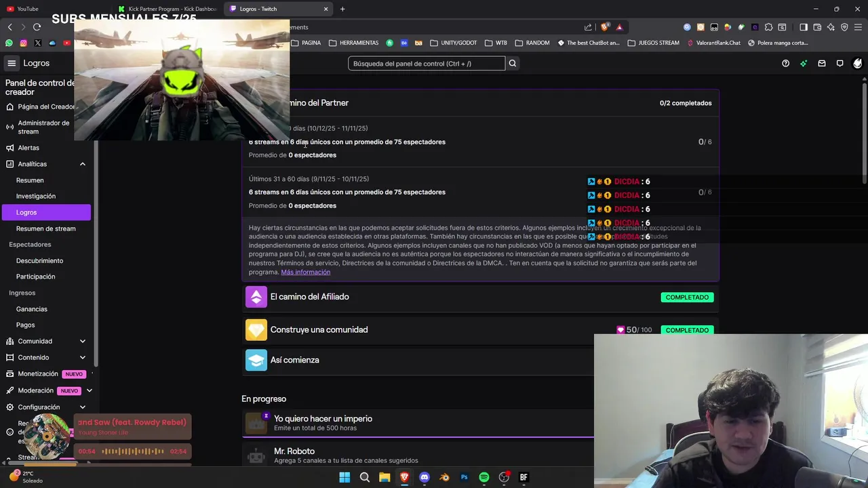This screenshot has height=488, width=868.
Task: Switch to the Kick Partner Program tab
Action: pyautogui.click(x=167, y=9)
